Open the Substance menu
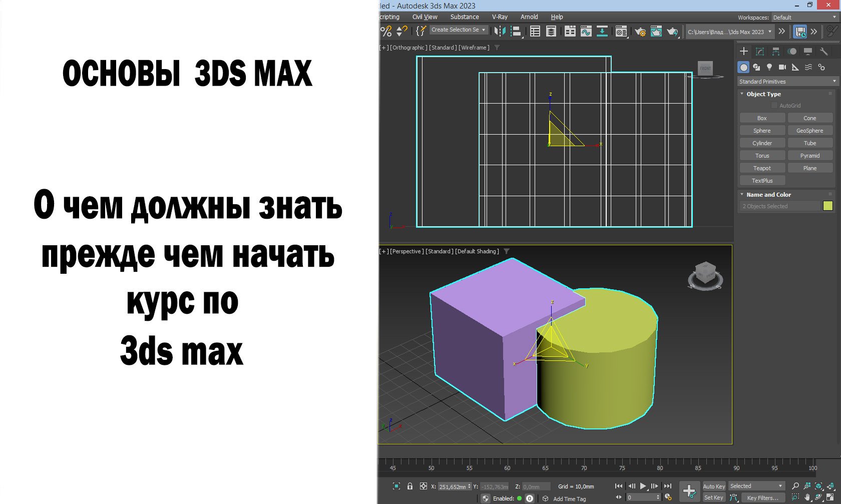Image resolution: width=841 pixels, height=504 pixels. point(465,17)
